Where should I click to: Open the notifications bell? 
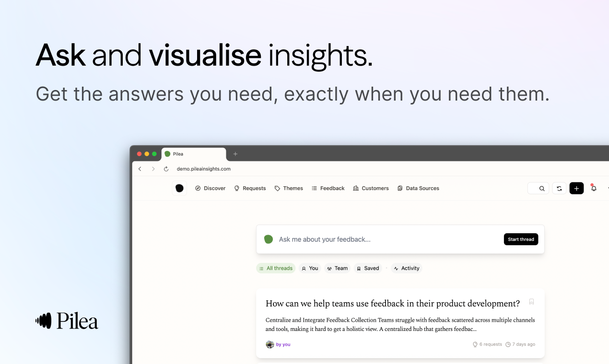(x=594, y=188)
